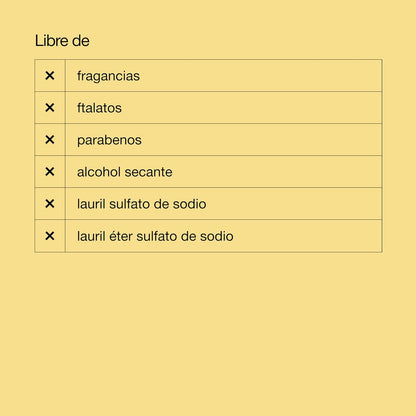Click the lauril éter sulfato de sodio label
Screen dimensions: 416x416
point(155,236)
